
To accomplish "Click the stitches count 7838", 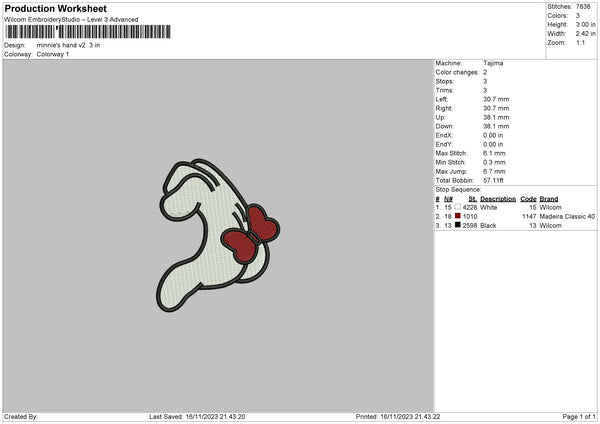I will point(583,7).
